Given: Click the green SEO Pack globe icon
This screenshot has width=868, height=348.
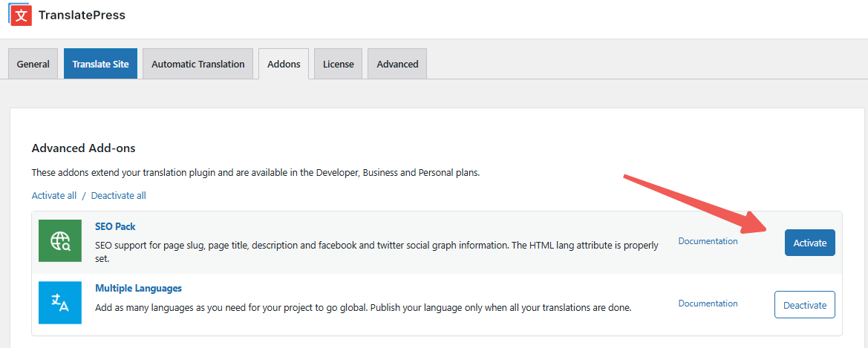Looking at the screenshot, I should pyautogui.click(x=60, y=240).
